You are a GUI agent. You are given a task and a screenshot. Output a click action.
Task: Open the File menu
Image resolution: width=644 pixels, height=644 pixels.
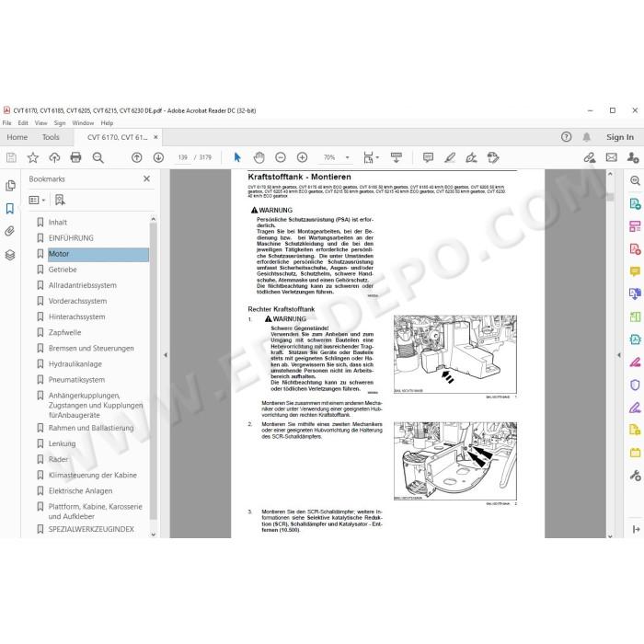[x=7, y=122]
